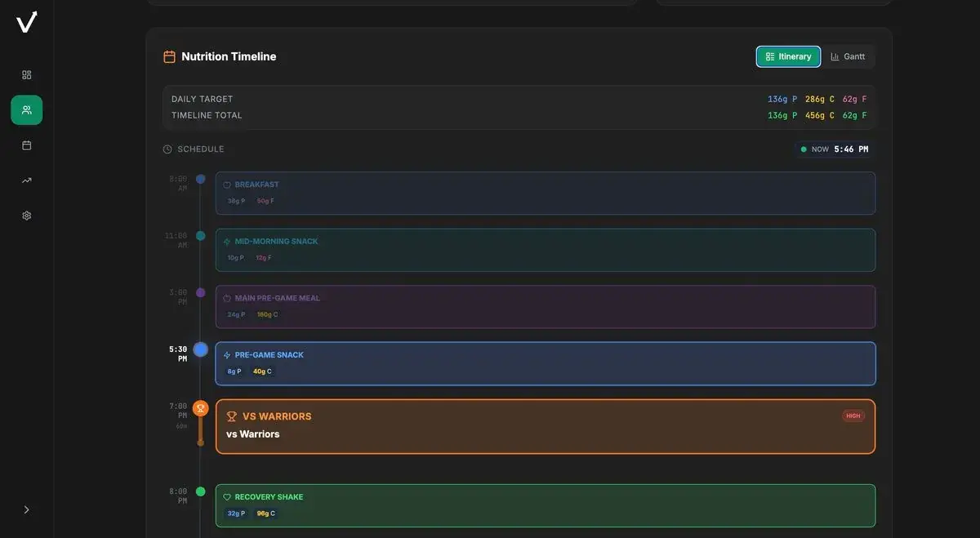Expand the MAIN PRE-GAME MEAL card
Image resolution: width=980 pixels, height=538 pixels.
(x=545, y=306)
